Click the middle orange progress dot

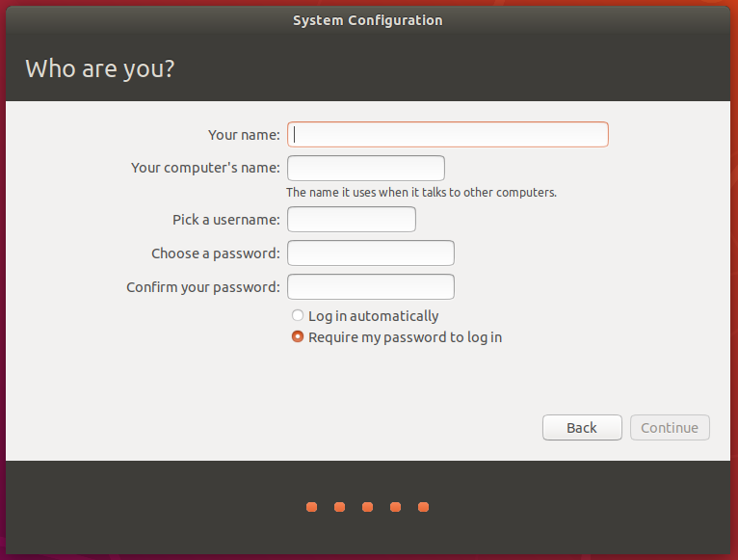pos(367,507)
